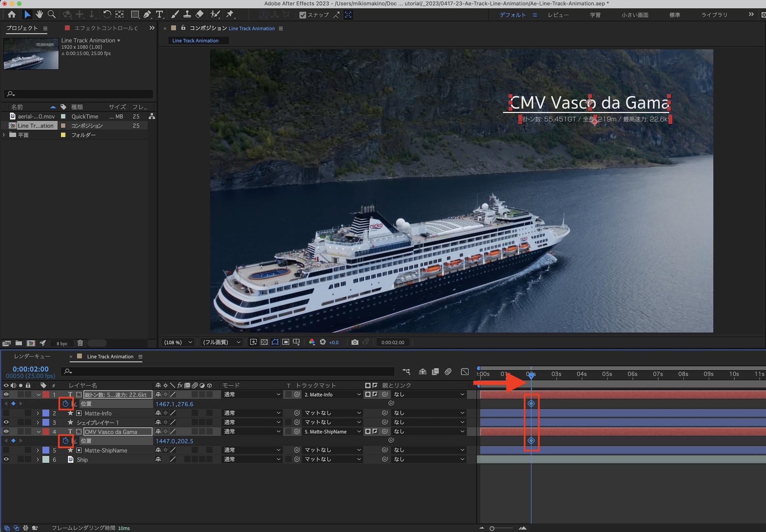Open the (108 %) magnification dropdown
The image size is (766, 532).
pyautogui.click(x=178, y=342)
